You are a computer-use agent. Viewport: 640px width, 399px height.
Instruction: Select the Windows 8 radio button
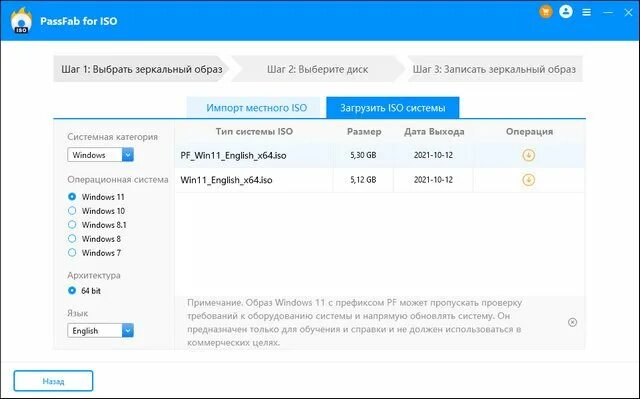[72, 239]
